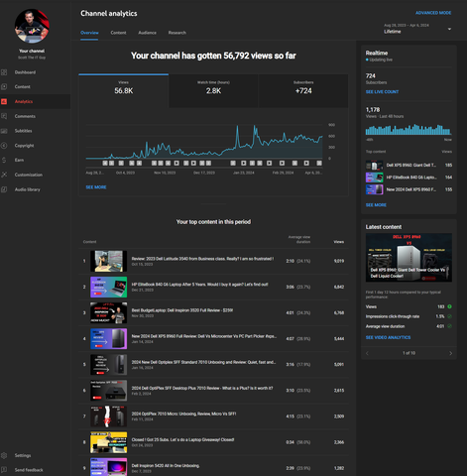Switch to the Research tab
467x476 pixels.
coord(177,33)
